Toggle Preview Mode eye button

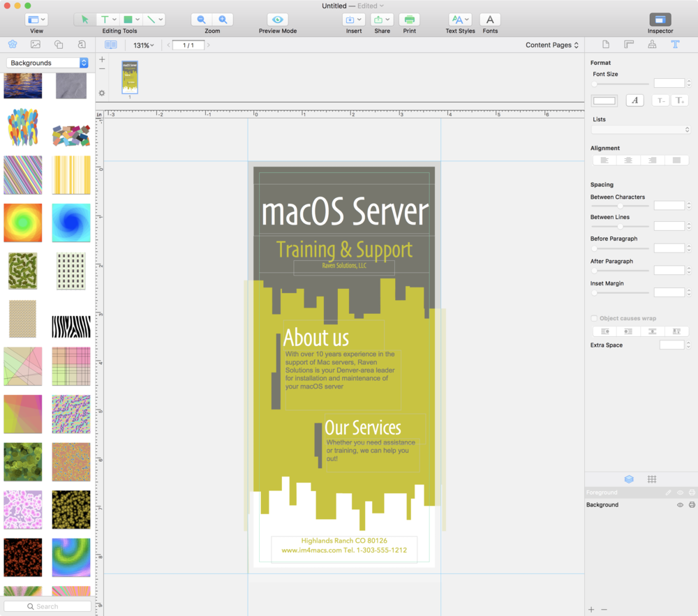coord(277,20)
